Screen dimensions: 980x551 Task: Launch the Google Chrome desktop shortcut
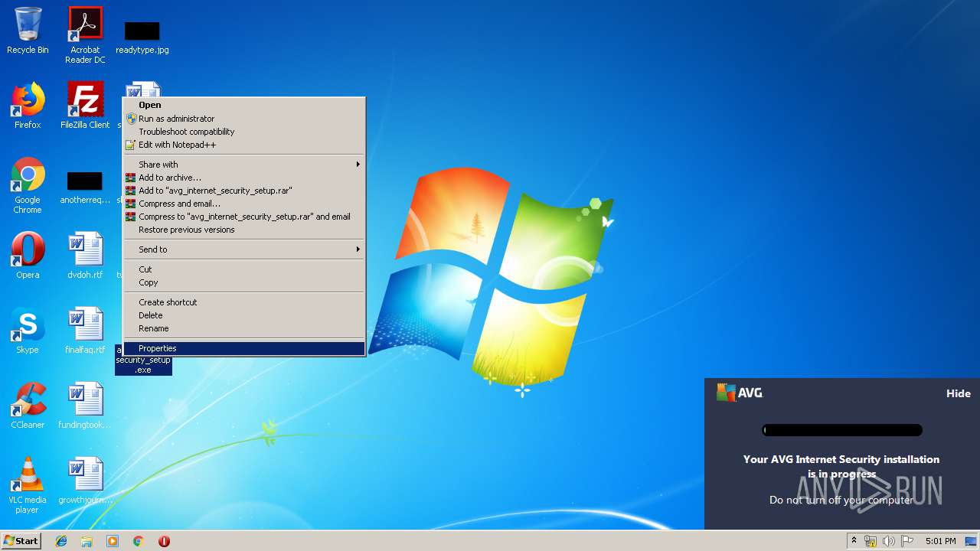click(x=28, y=185)
